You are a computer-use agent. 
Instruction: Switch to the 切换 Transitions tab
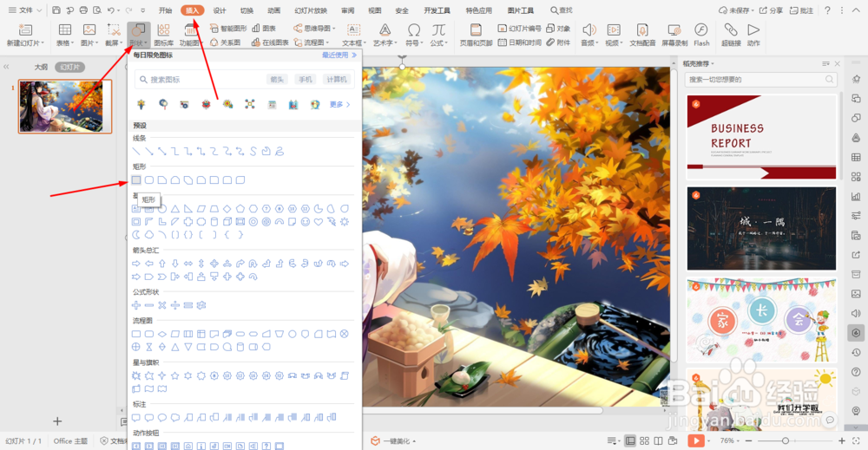coord(247,10)
